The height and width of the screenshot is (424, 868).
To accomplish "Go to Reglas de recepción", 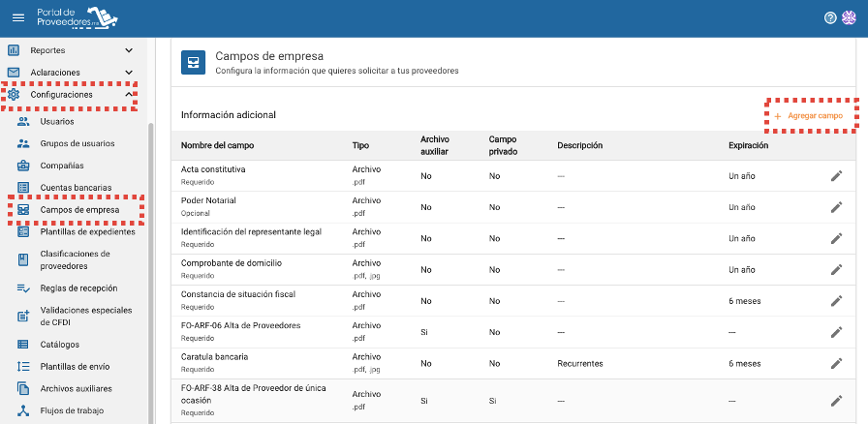I will [x=78, y=288].
